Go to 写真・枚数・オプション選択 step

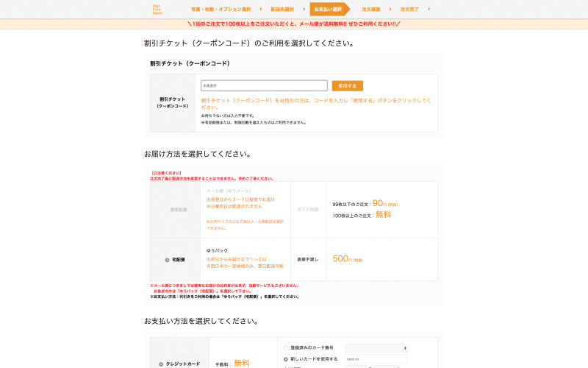click(221, 10)
